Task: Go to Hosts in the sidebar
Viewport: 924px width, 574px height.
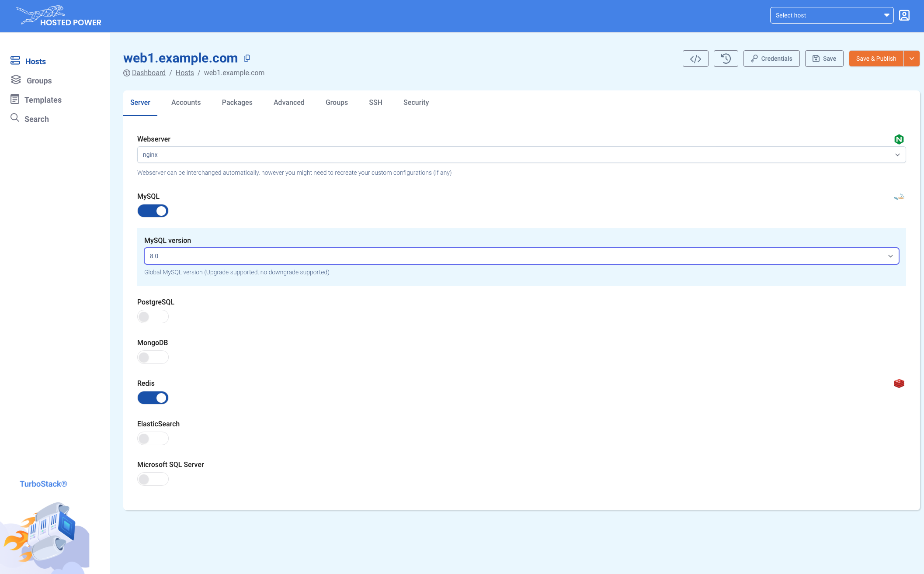Action: pyautogui.click(x=35, y=62)
